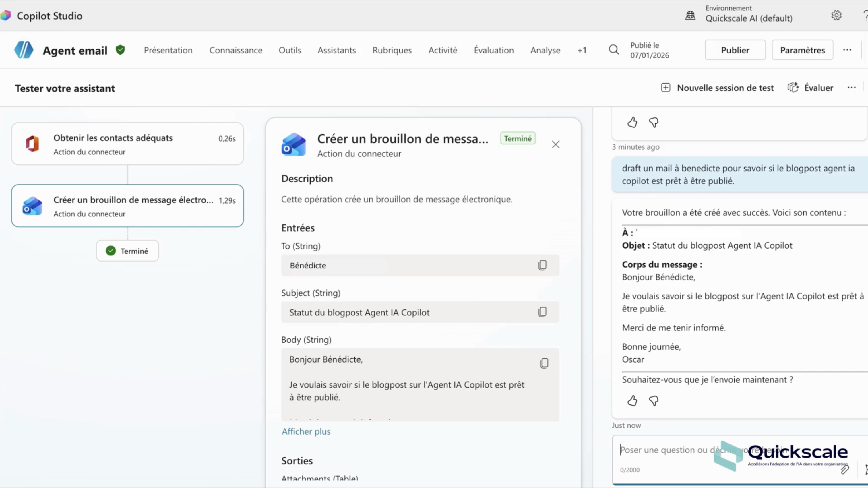
Task: Open the more options menu beside Paramètres
Action: tap(847, 50)
